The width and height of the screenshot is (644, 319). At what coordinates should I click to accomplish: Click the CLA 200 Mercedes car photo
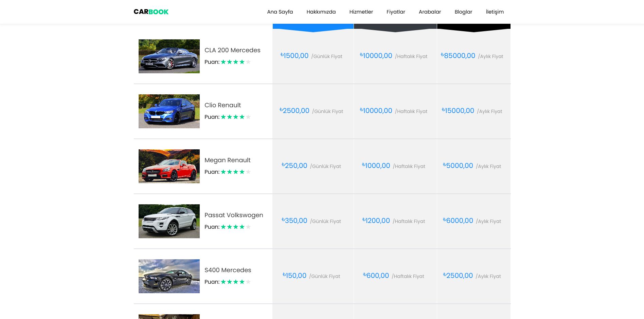click(x=169, y=56)
